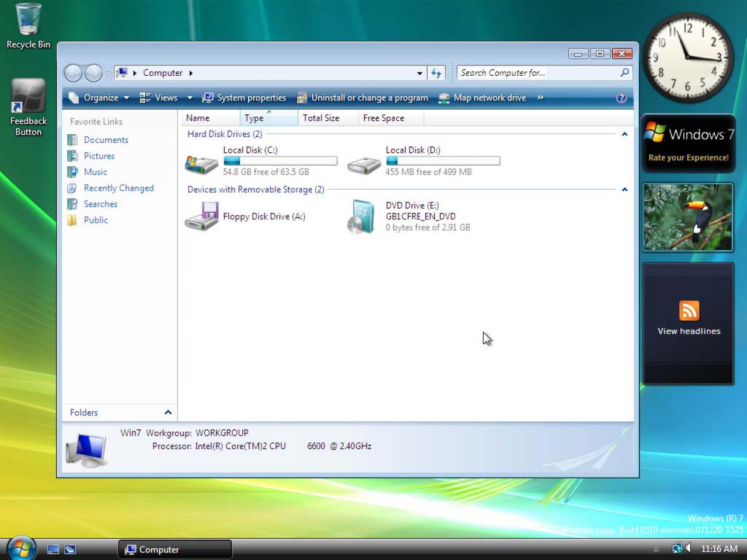
Task: Click Rate your Experience! link
Action: (689, 157)
